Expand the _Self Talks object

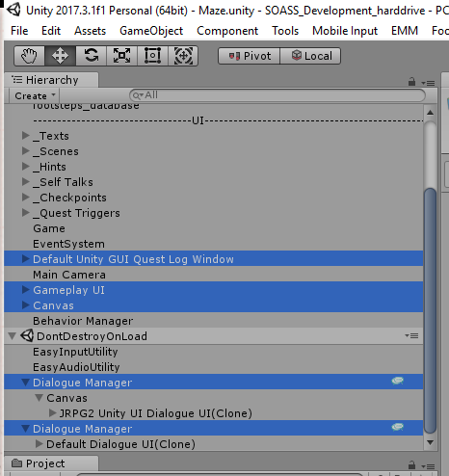click(26, 181)
